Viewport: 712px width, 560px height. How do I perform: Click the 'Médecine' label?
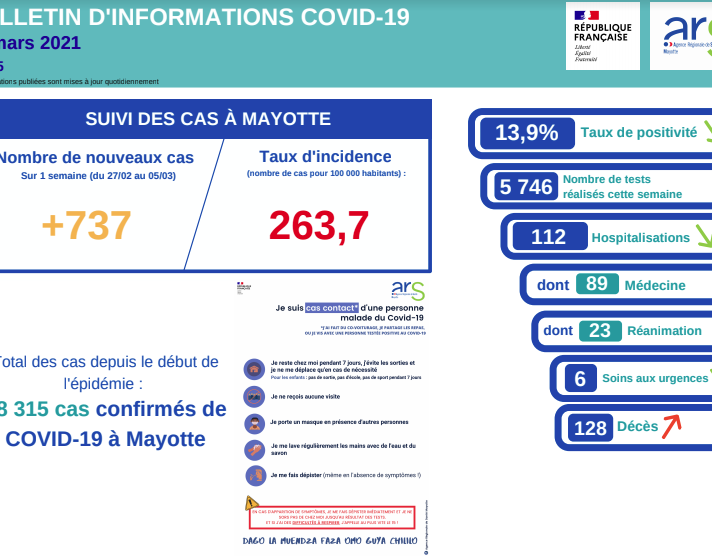click(655, 285)
